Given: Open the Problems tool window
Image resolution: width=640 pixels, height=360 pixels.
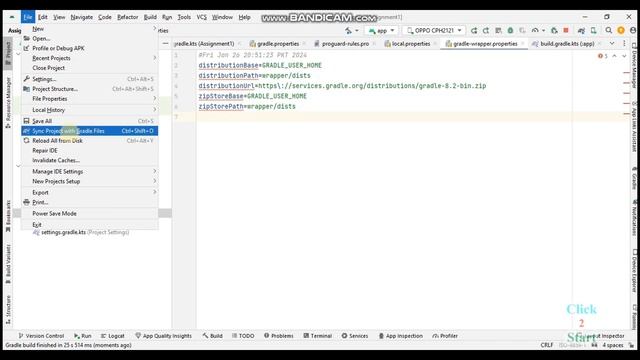Looking at the screenshot, I should pos(278,336).
